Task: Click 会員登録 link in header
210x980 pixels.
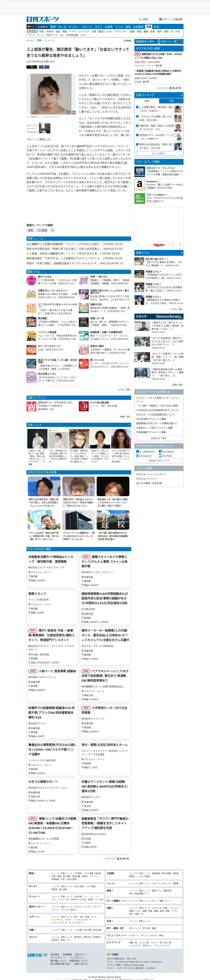Action: (178, 19)
